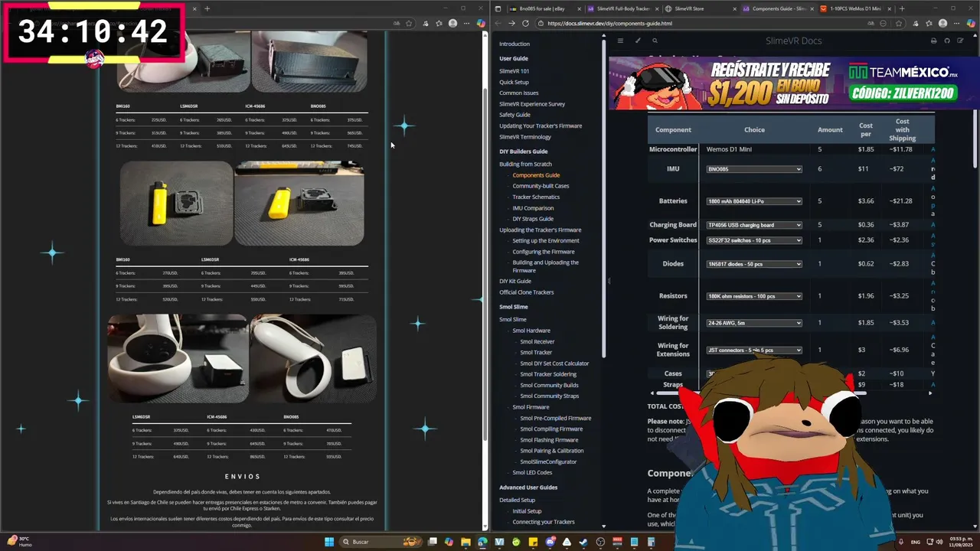980x551 pixels.
Task: Open Calculator from the taskbar
Action: (651, 542)
